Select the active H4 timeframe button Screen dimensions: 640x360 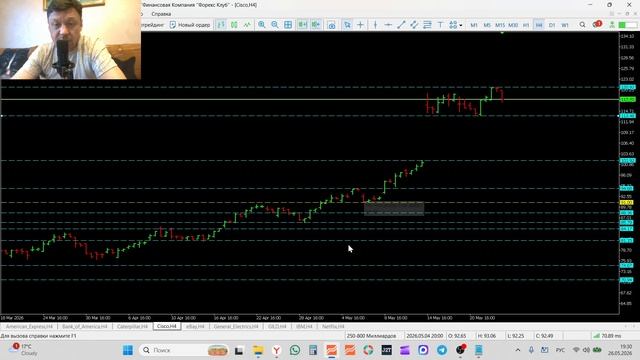click(539, 25)
